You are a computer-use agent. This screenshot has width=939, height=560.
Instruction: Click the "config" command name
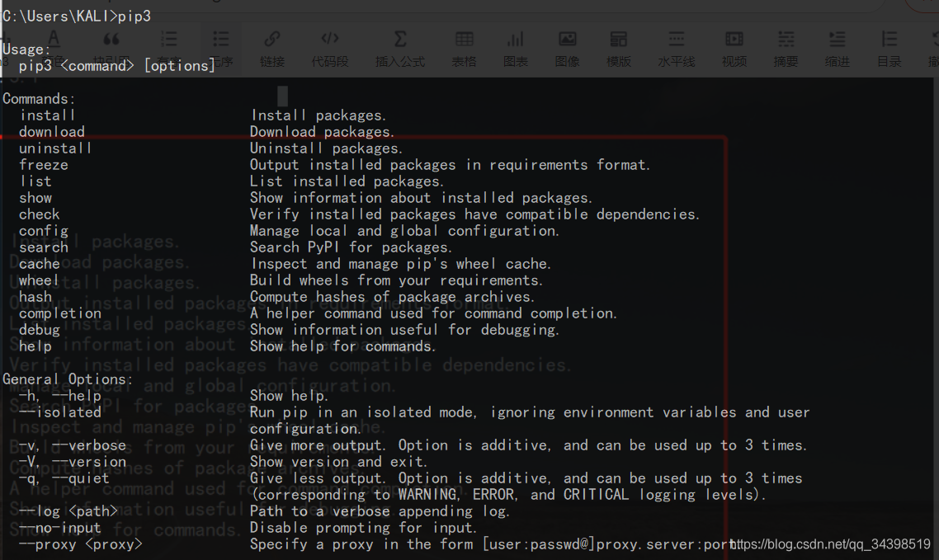point(43,231)
